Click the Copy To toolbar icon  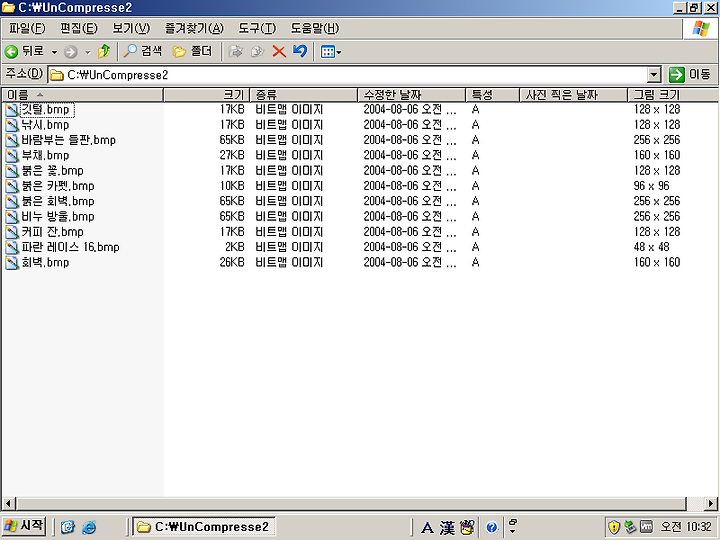[257, 51]
